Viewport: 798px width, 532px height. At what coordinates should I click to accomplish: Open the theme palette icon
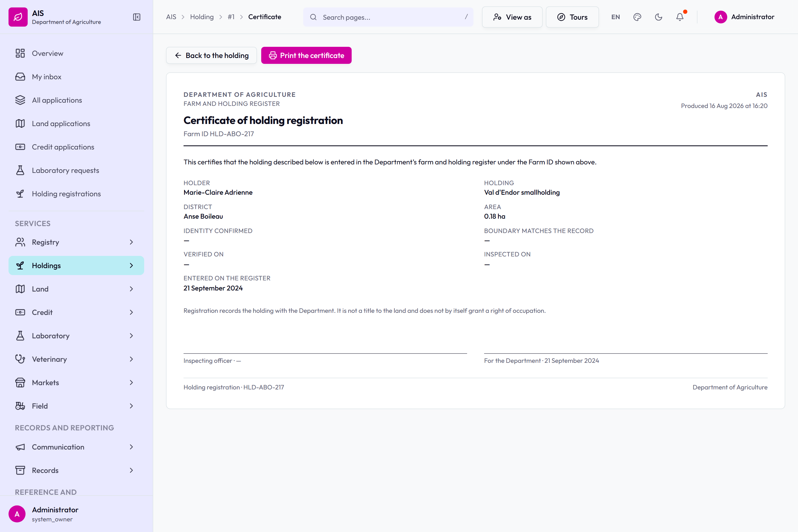(637, 17)
